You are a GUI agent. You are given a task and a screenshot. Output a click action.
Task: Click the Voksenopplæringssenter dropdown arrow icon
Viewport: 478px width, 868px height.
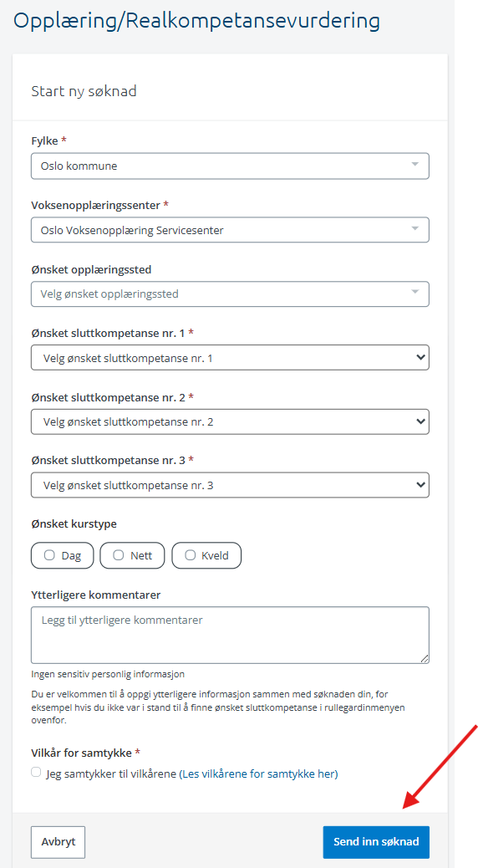pos(415,228)
